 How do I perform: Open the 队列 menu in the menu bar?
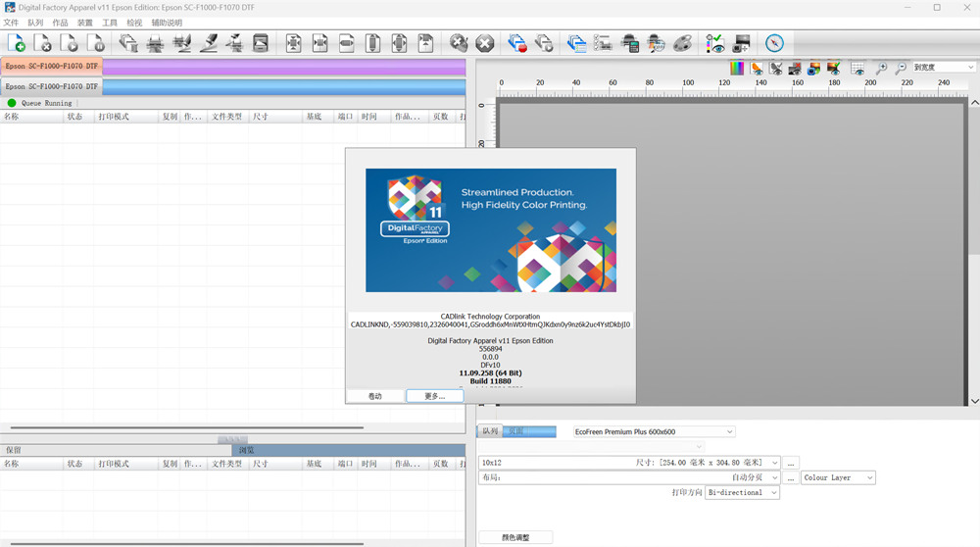tap(35, 23)
